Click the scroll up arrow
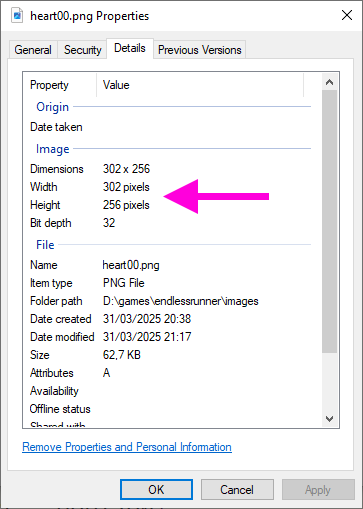 pos(329,82)
